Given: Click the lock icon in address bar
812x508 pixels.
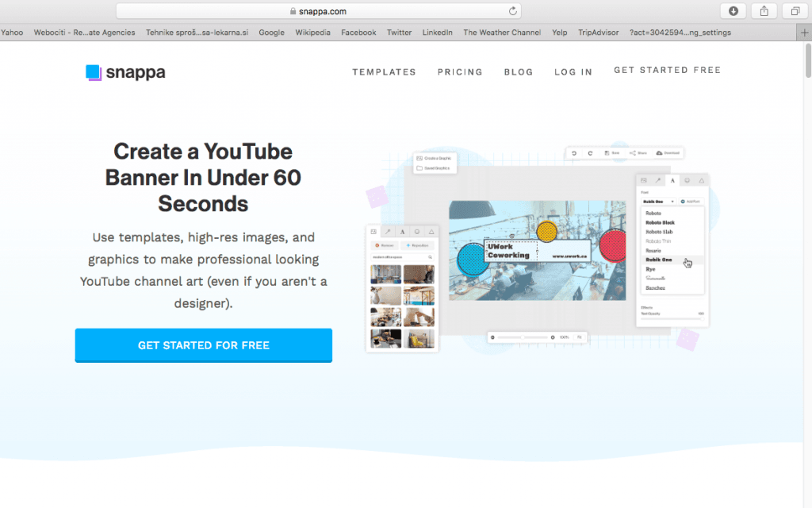Looking at the screenshot, I should pyautogui.click(x=293, y=11).
